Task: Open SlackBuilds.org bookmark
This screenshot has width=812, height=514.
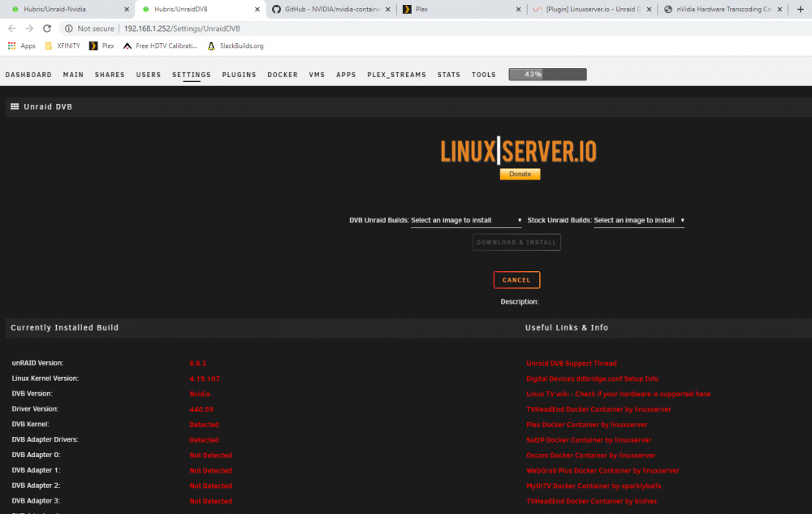Action: click(235, 46)
